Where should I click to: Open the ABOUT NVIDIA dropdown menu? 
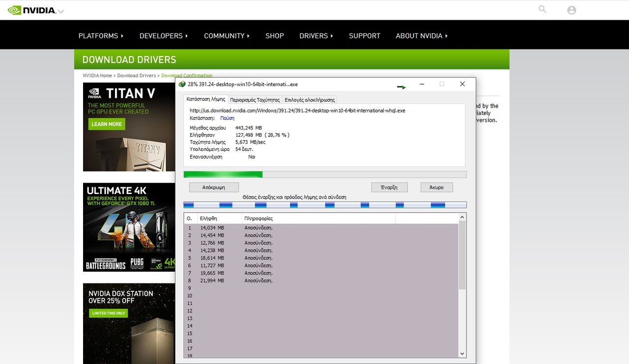(x=421, y=36)
